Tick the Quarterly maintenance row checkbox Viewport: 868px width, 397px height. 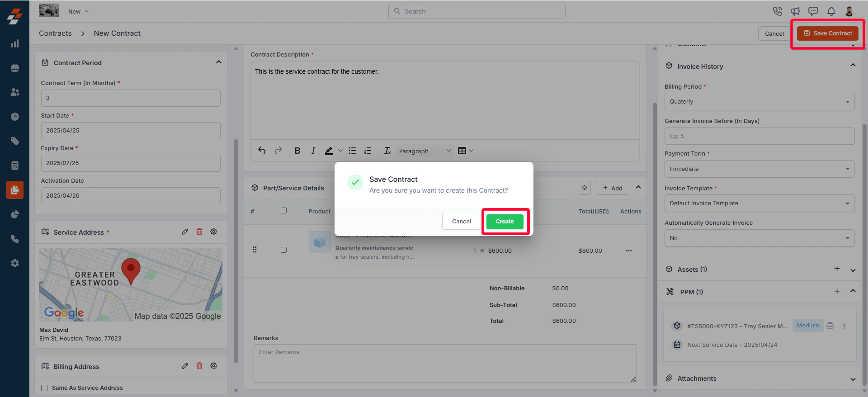tap(283, 250)
